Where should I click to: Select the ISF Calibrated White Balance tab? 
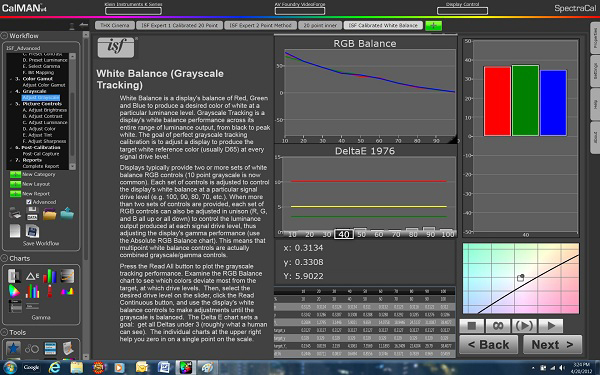click(x=383, y=26)
